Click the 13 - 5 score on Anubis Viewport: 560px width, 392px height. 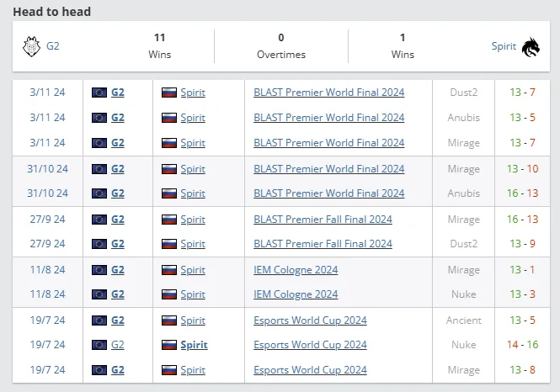pos(522,118)
